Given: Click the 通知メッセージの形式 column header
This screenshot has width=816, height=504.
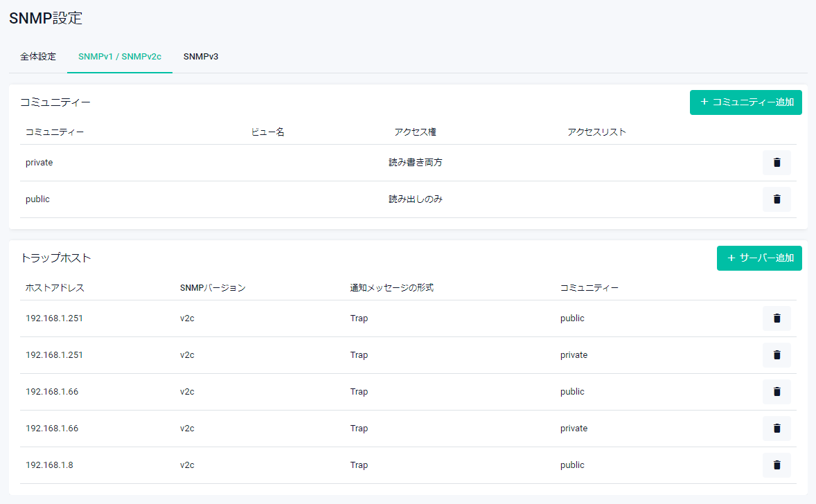Looking at the screenshot, I should 391,288.
